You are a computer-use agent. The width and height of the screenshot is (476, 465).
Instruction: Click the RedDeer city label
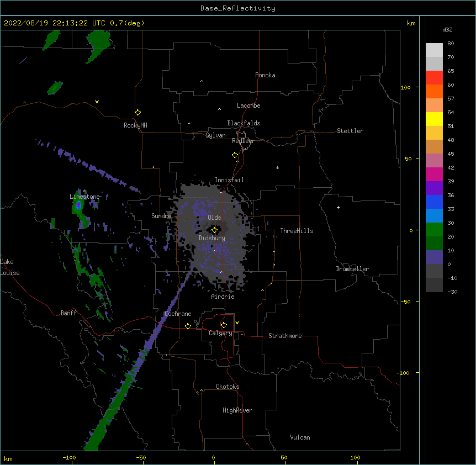[x=243, y=141]
